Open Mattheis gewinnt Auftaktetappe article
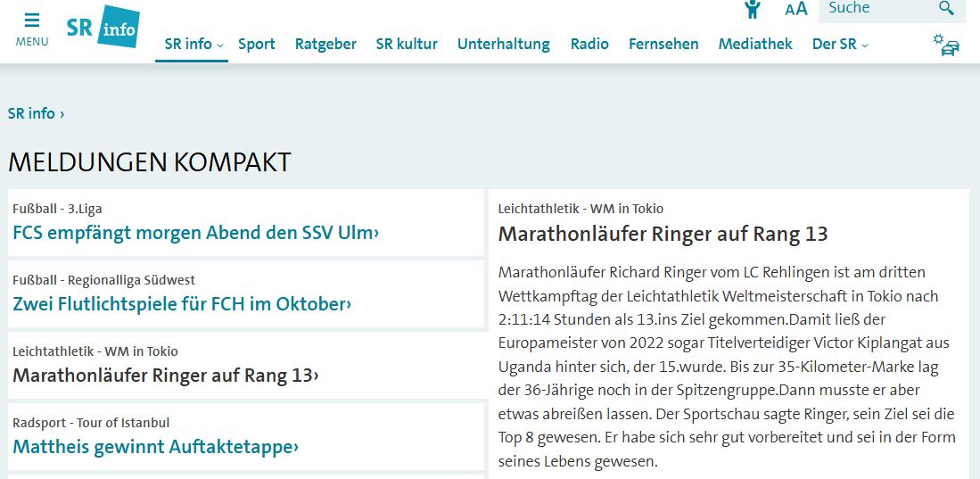Viewport: 980px width, 479px height. pyautogui.click(x=156, y=447)
